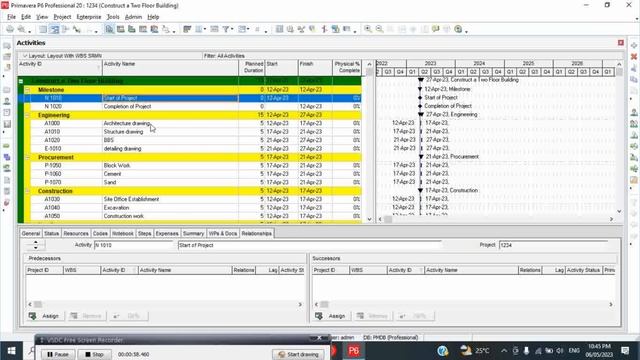Collapse the top-level project WBS band
Viewport: 640px width, 360px height.
coord(21,81)
